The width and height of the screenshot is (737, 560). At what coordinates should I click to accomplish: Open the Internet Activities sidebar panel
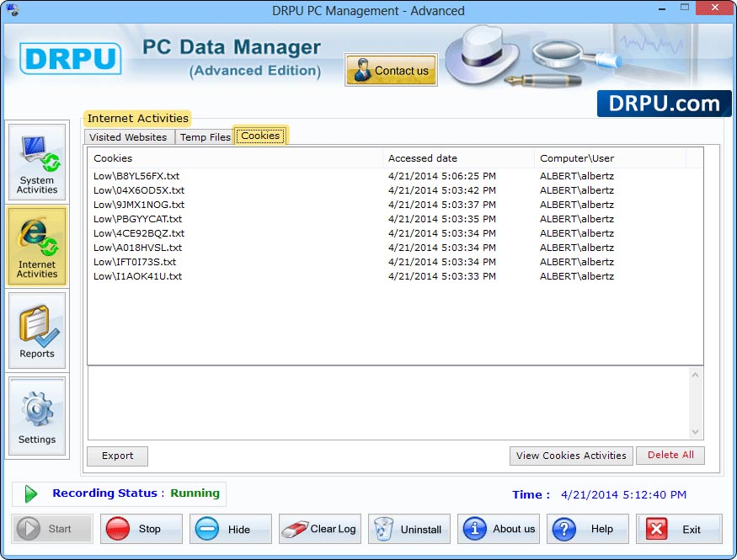(x=37, y=247)
